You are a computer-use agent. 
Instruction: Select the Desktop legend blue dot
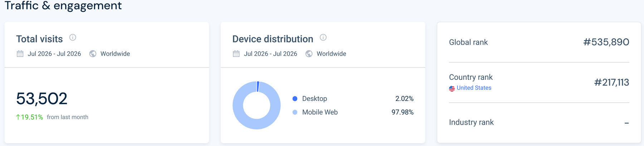click(x=295, y=98)
